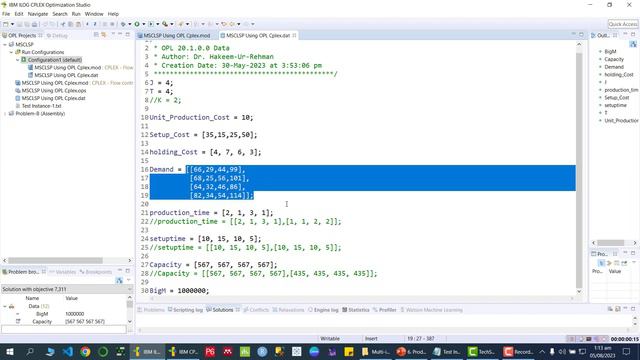Select Demand in the Outline panel
The image size is (640, 360).
(614, 67)
